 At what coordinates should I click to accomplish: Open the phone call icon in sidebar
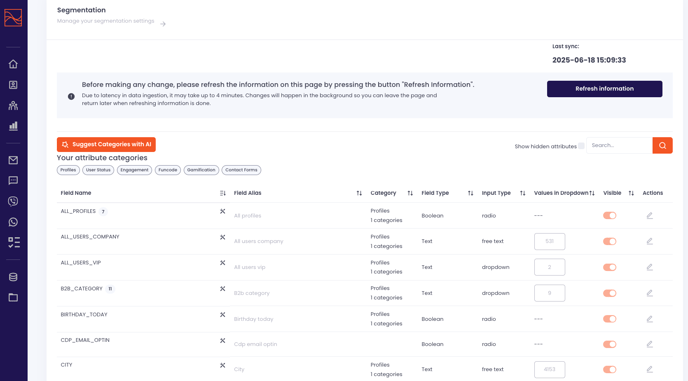click(13, 201)
